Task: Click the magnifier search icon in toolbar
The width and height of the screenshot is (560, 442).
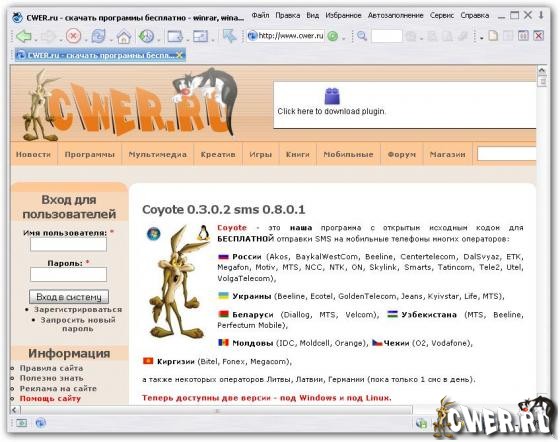Action: [362, 36]
